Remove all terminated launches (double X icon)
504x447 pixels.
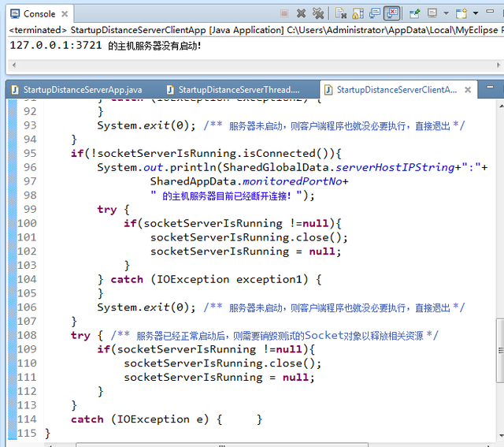318,13
